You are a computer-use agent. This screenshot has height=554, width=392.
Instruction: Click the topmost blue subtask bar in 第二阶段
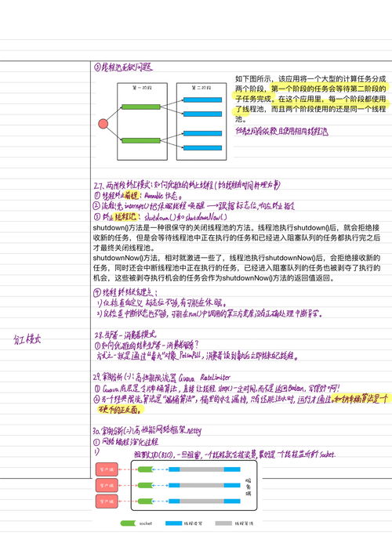pyautogui.click(x=202, y=100)
